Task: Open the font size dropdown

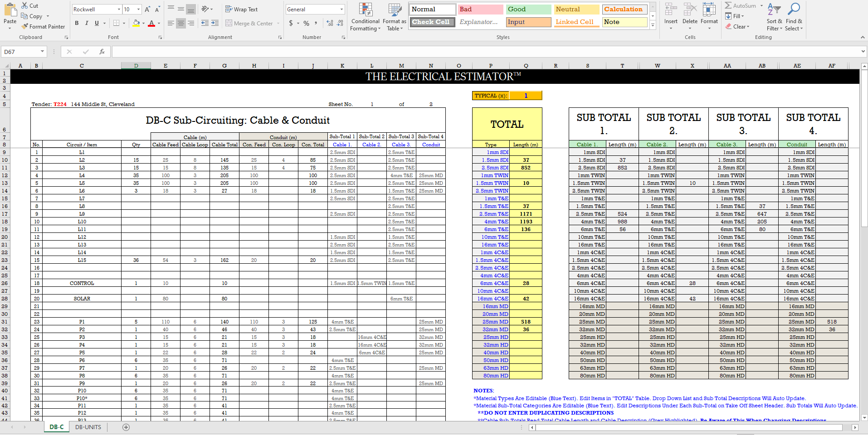Action: point(138,9)
